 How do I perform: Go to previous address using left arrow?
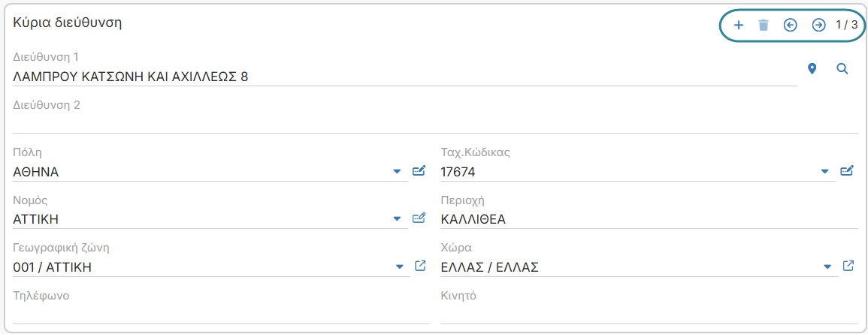[x=791, y=25]
